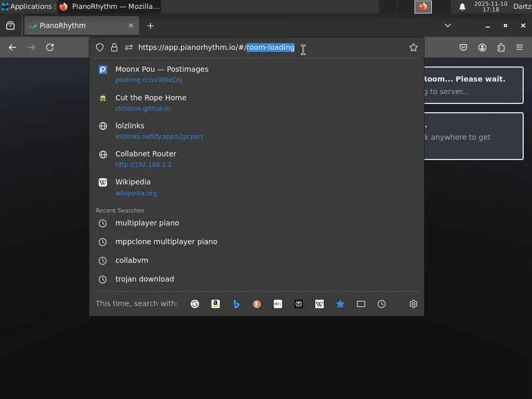Search this time with Google
This screenshot has width=532, height=399.
195,304
